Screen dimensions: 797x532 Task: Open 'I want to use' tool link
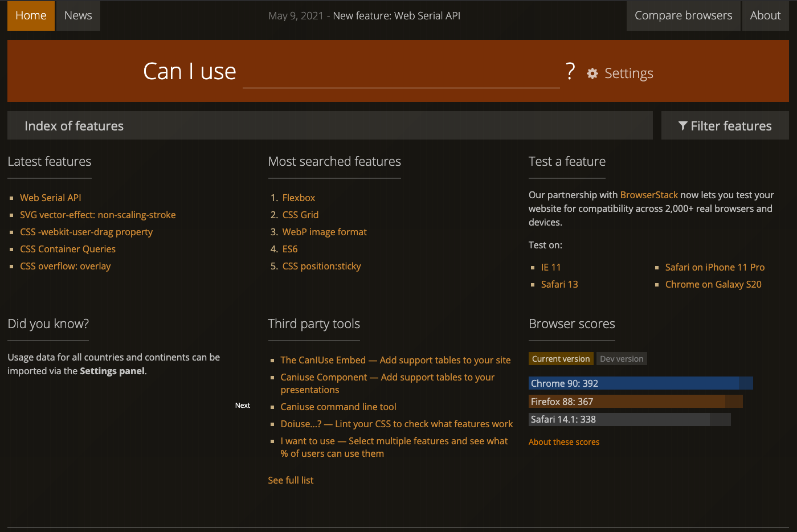pos(394,447)
